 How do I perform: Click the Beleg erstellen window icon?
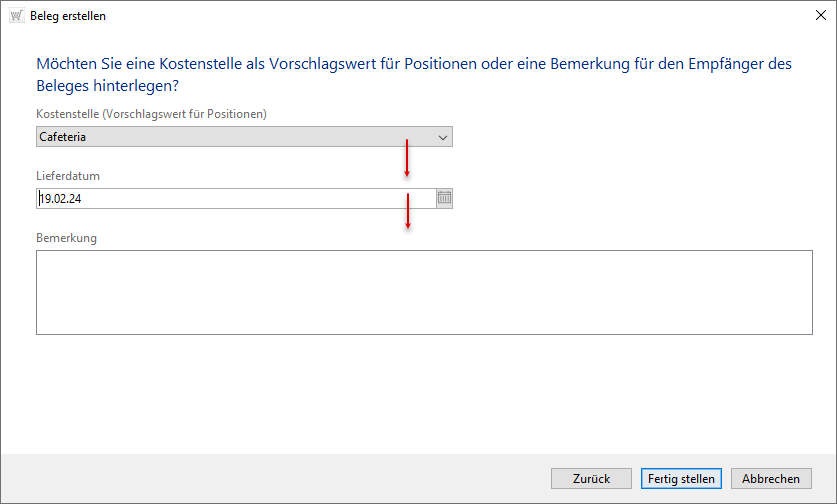[x=16, y=16]
